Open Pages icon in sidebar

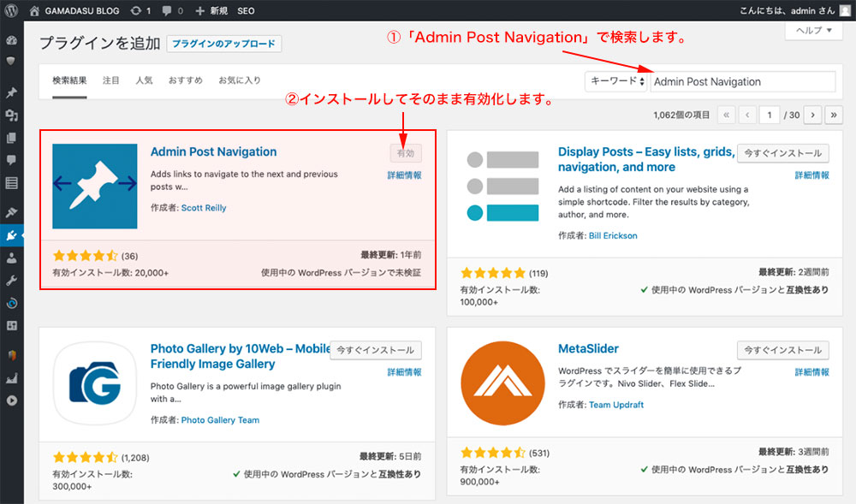[x=11, y=138]
